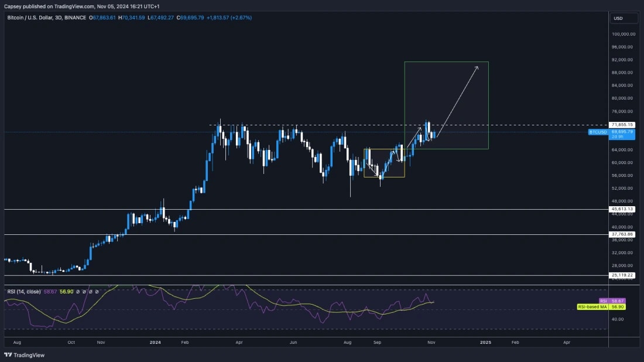This screenshot has width=644, height=362.
Task: Click the 71,855.15 dashed resistance price label
Action: 622,125
